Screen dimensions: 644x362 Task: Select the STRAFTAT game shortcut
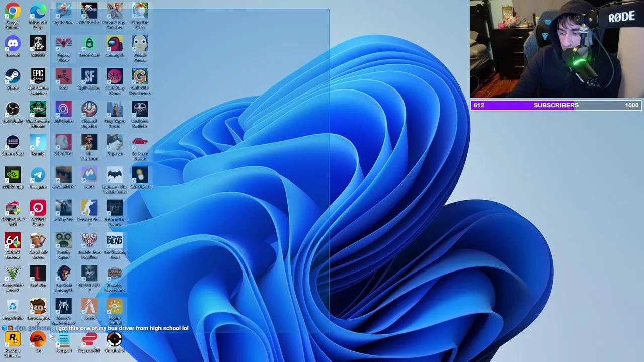[63, 145]
